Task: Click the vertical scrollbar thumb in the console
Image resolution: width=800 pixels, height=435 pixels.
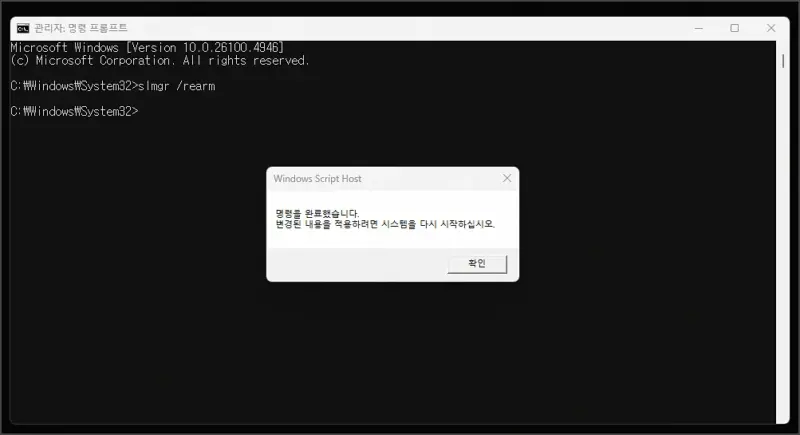Action: click(x=783, y=61)
